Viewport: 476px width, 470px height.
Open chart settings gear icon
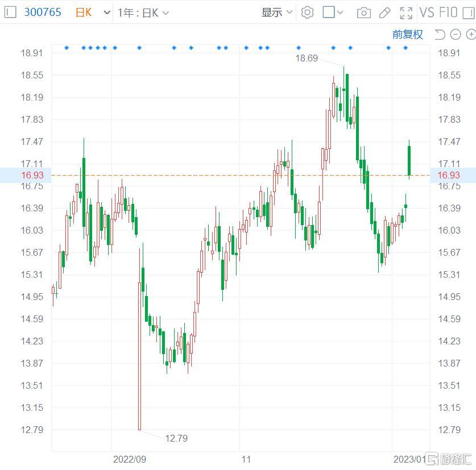coord(307,13)
